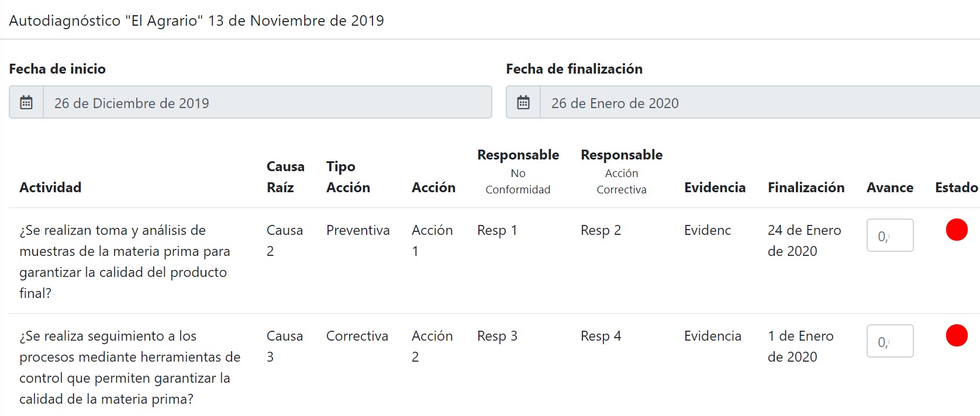Select the Preventiva action type cell

pyautogui.click(x=358, y=230)
